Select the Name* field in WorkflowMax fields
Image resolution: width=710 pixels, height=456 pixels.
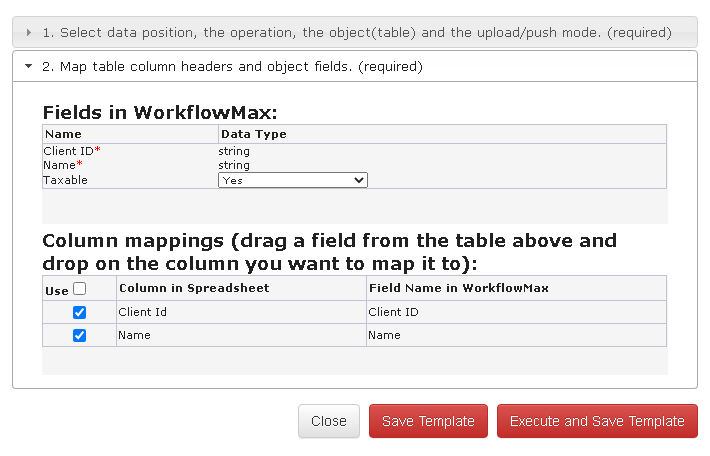click(x=63, y=165)
